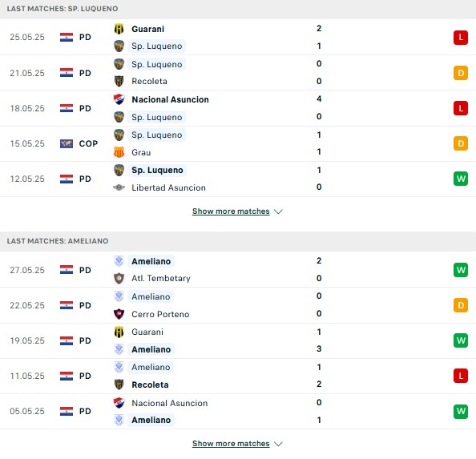Open the Sp. Luqueno vs Recoleta match row
Screen dimensions: 476x459
238,73
